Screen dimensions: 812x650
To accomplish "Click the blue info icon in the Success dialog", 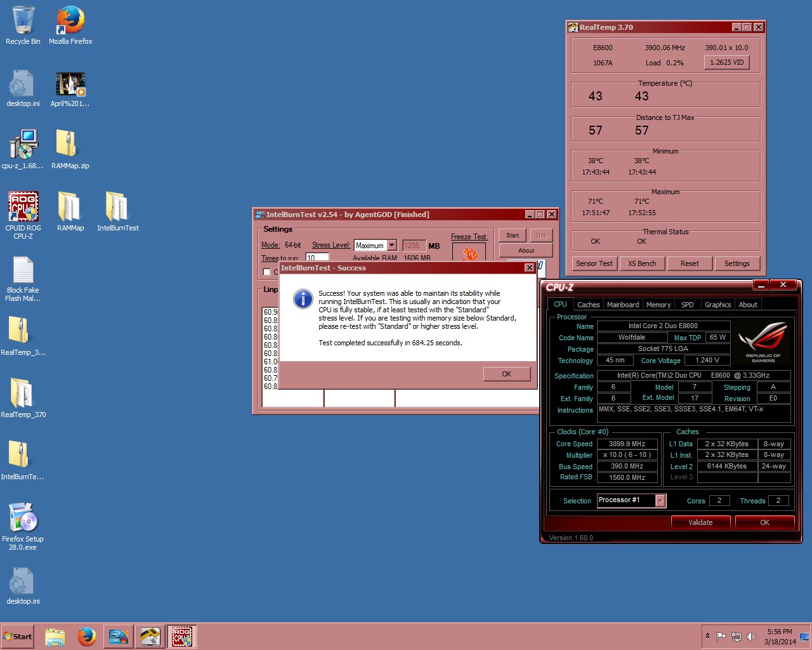I will coord(303,299).
